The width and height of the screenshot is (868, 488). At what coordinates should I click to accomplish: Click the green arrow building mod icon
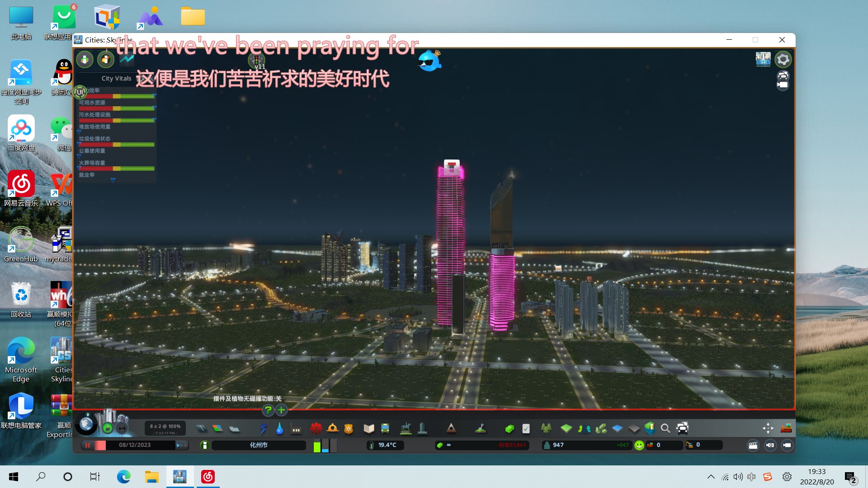(x=85, y=59)
